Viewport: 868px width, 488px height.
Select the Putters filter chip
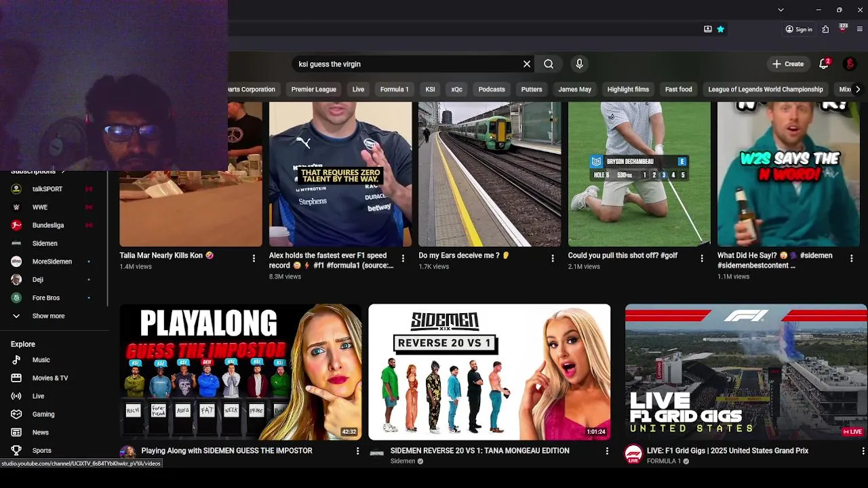pyautogui.click(x=532, y=89)
